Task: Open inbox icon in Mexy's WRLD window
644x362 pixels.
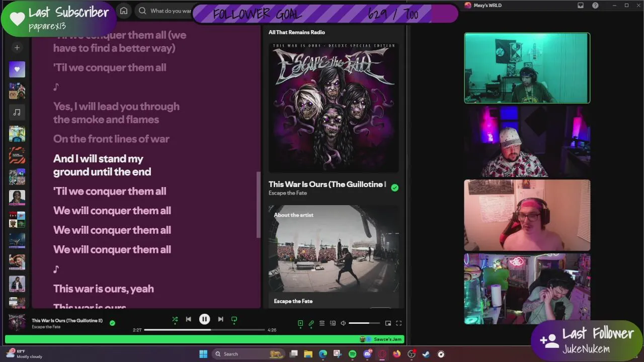Action: (x=581, y=6)
